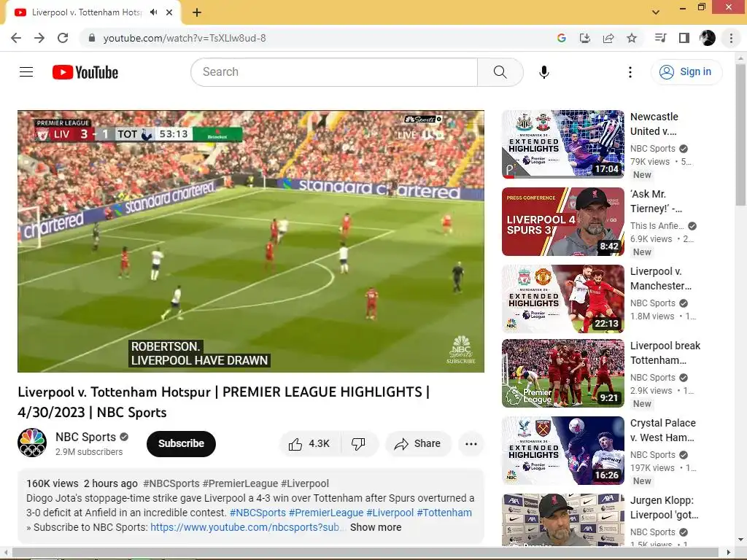This screenshot has width=747, height=560.
Task: Select the '2.9M subscribers' text
Action: [x=89, y=452]
